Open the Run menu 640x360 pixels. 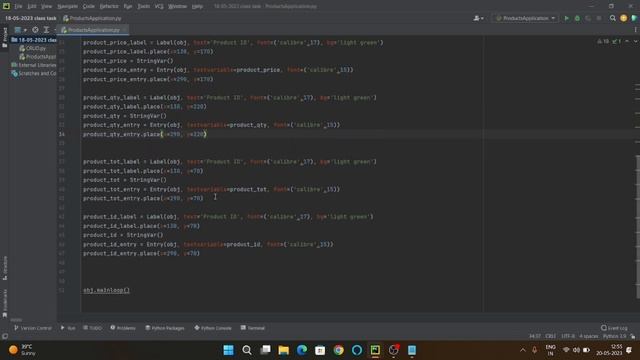click(128, 7)
